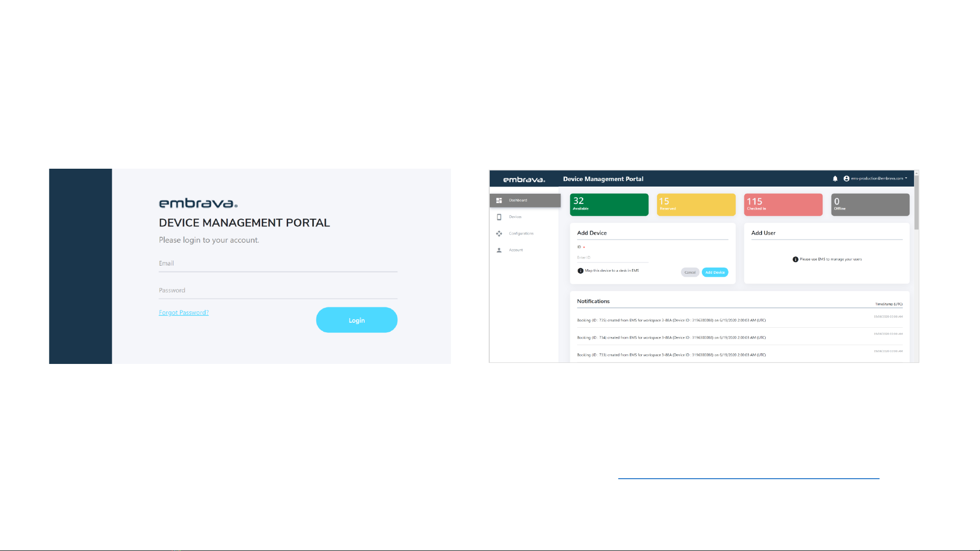Open the Forgot Password? link

pos(184,312)
